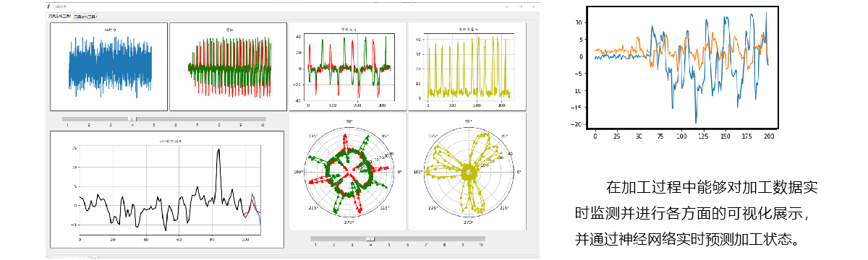Set lower slider track near tick 9
This screenshot has width=868, height=260.
tap(464, 238)
